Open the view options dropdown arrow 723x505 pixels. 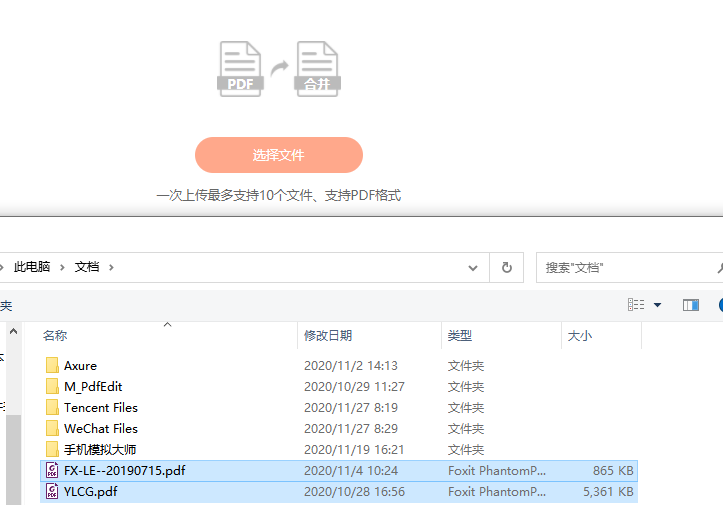point(658,305)
